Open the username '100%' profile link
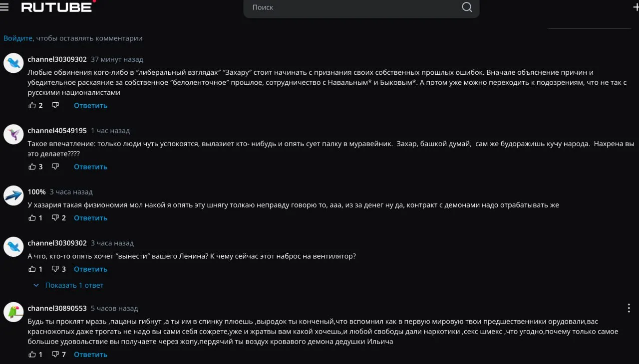 click(x=36, y=192)
